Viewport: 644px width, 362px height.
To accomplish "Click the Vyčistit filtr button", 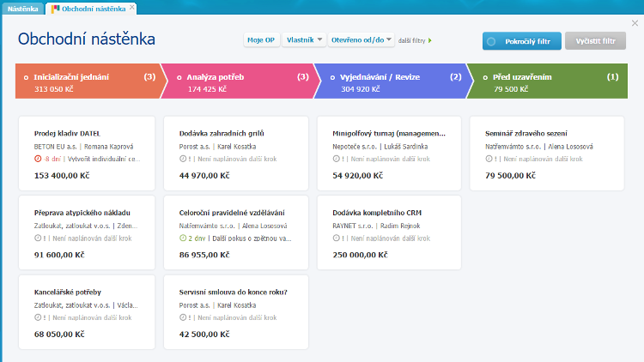I will tap(595, 41).
